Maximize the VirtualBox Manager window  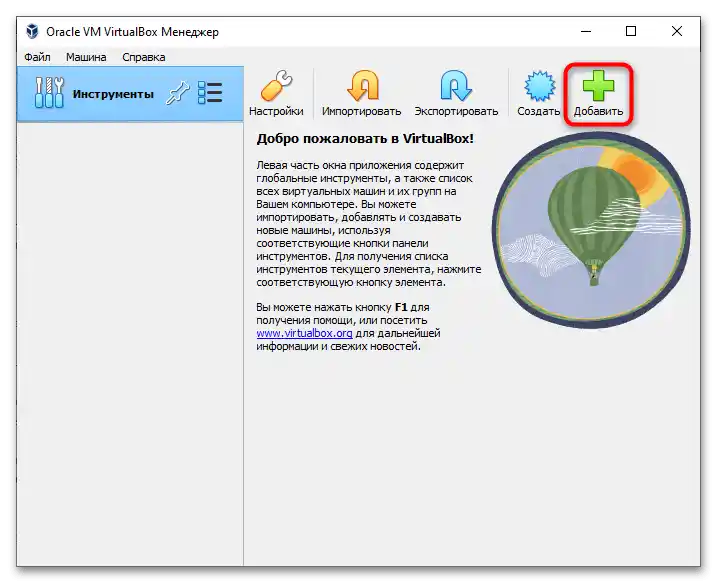631,31
